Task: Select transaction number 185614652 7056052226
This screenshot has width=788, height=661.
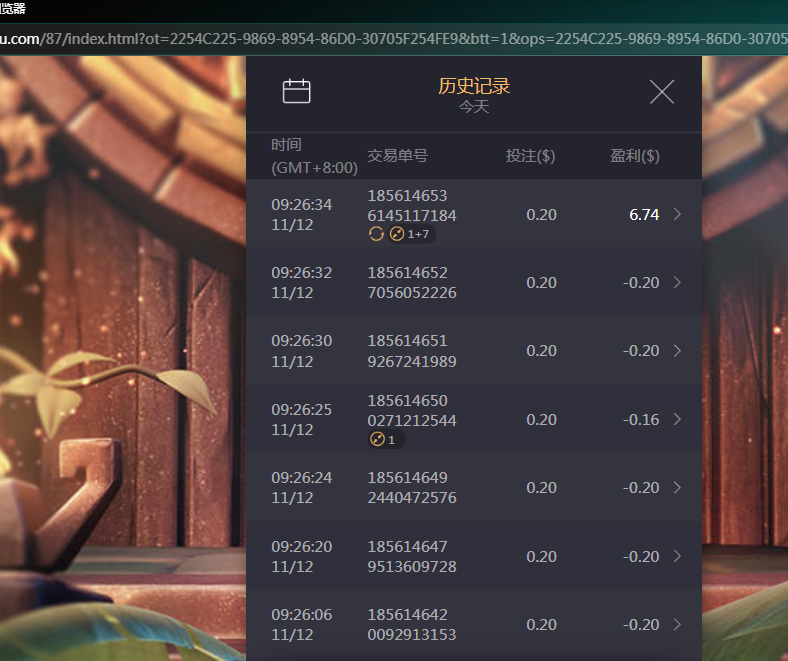Action: point(412,282)
